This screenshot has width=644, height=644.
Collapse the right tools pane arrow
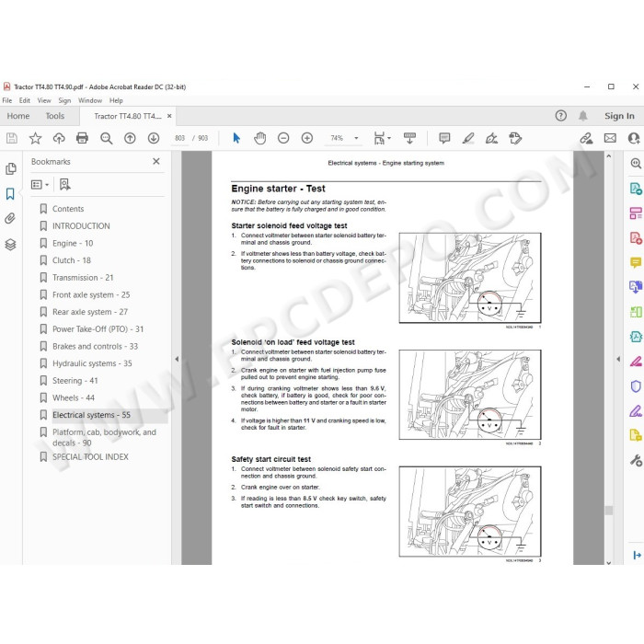pyautogui.click(x=618, y=359)
